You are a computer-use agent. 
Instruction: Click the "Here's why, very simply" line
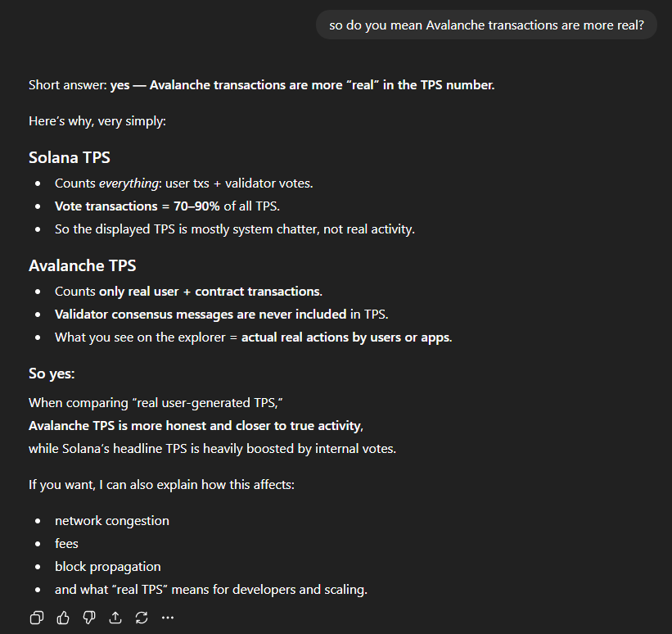97,122
